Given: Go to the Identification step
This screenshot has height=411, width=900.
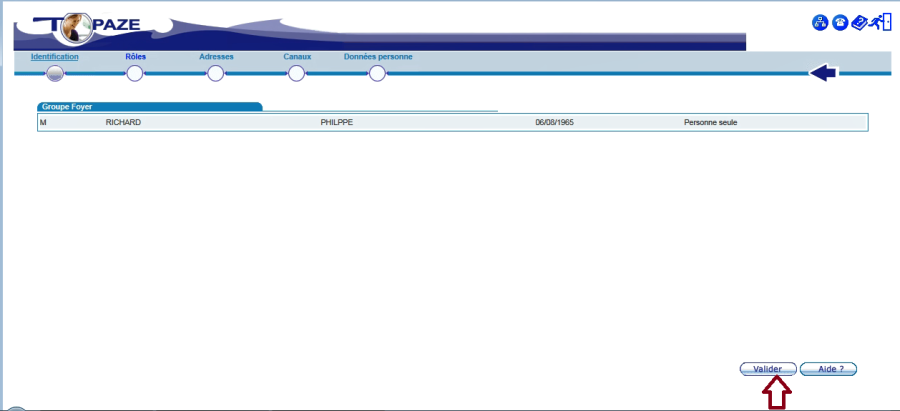Looking at the screenshot, I should pos(55,57).
